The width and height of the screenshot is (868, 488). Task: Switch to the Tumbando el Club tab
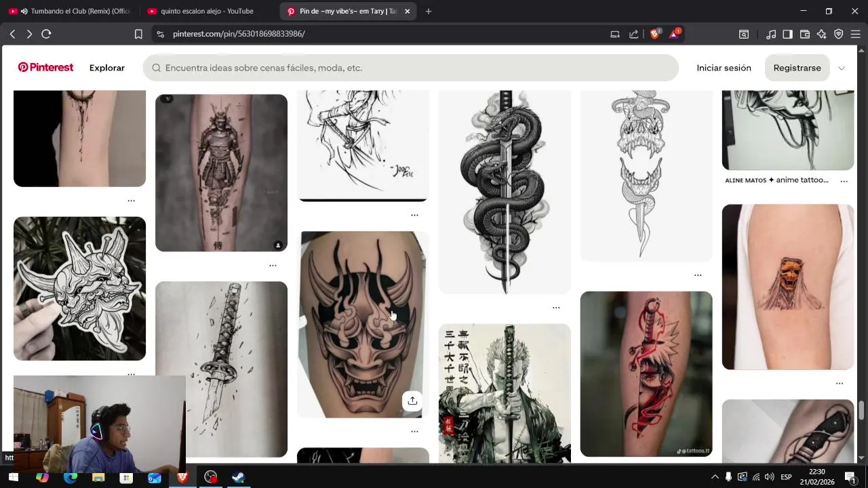73,11
